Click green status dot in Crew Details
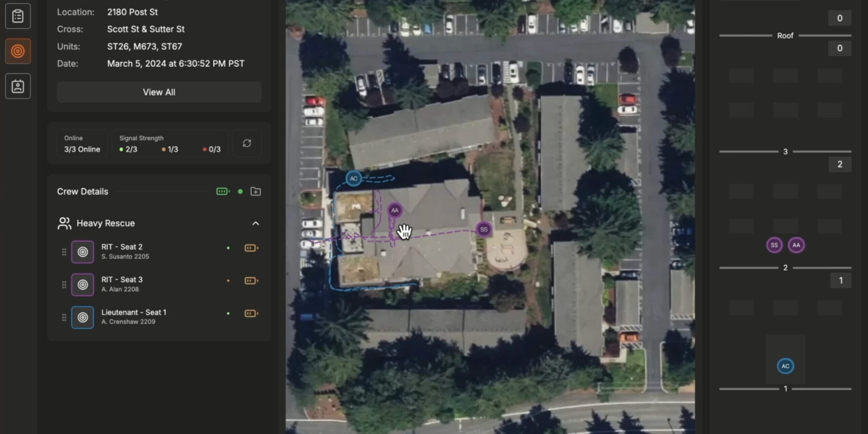Viewport: 868px width, 434px height. click(x=240, y=192)
